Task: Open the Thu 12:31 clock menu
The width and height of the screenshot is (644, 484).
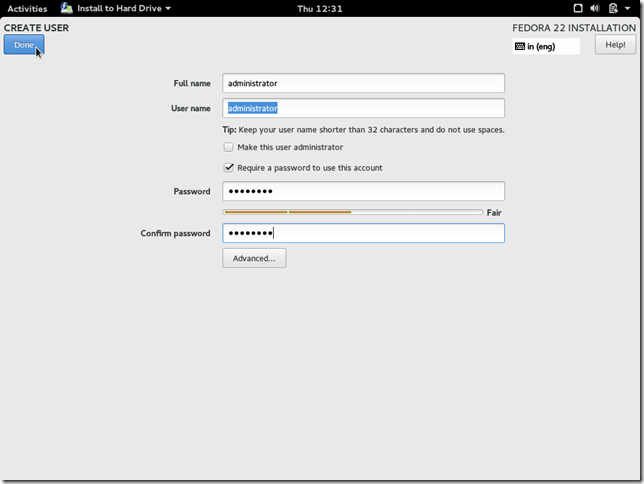Action: click(x=320, y=9)
